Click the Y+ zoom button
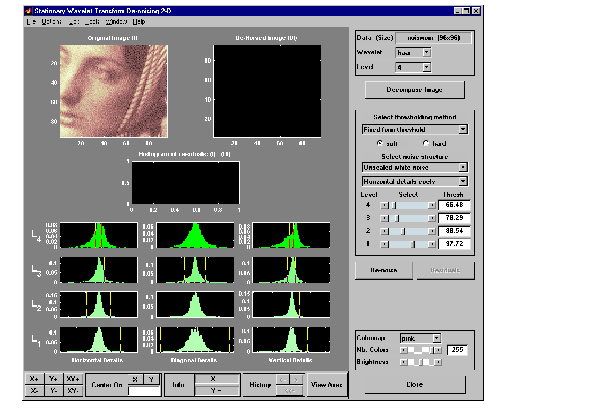Image resolution: width=600 pixels, height=415 pixels. (54, 379)
